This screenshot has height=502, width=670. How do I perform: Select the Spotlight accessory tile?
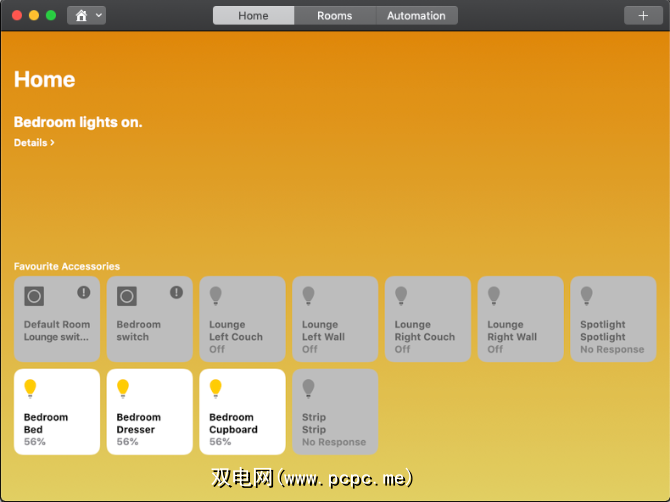pos(613,319)
